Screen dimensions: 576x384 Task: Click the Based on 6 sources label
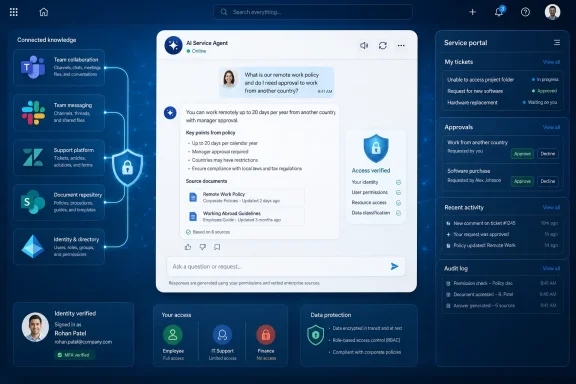point(208,232)
